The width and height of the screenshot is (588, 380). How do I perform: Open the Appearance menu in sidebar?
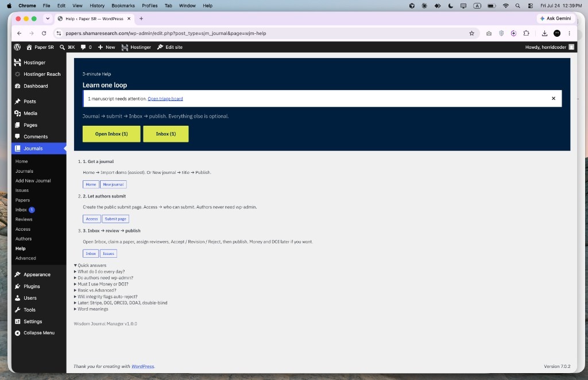pos(37,274)
